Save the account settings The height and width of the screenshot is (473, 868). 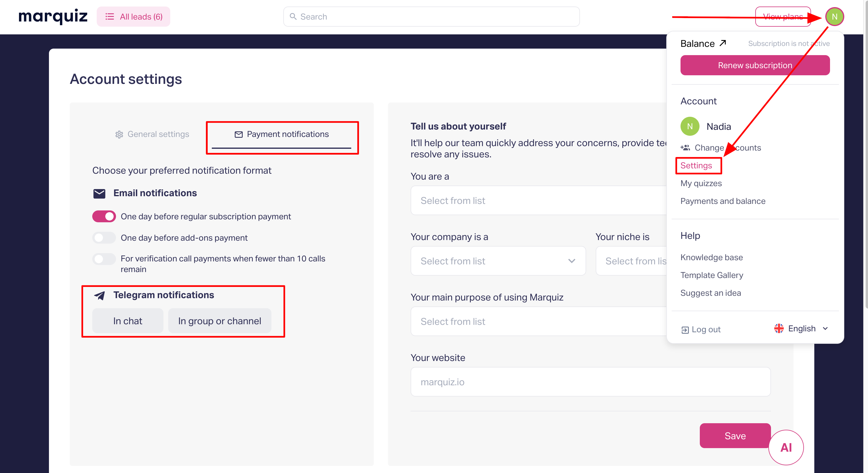[735, 436]
